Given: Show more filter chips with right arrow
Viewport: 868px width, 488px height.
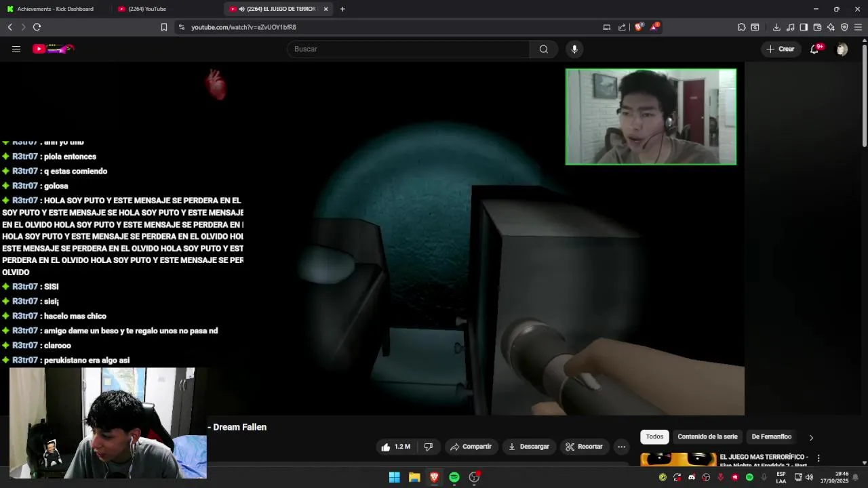Looking at the screenshot, I should (x=811, y=437).
